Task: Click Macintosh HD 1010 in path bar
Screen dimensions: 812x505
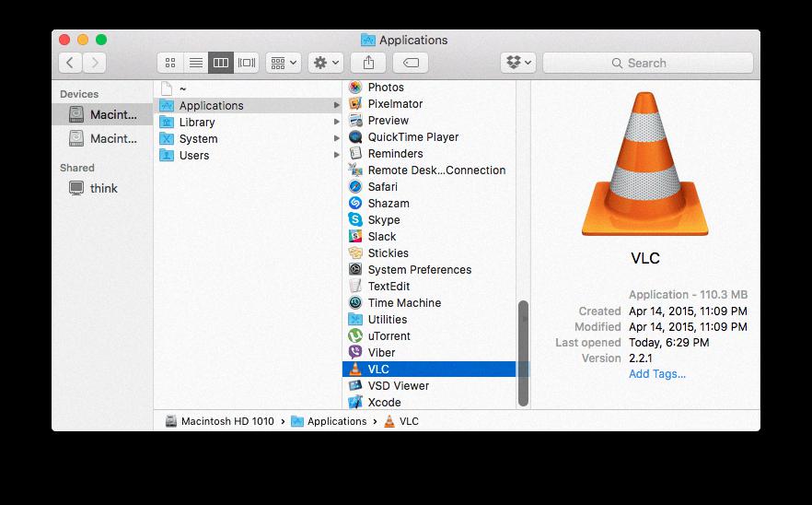Action: 220,421
